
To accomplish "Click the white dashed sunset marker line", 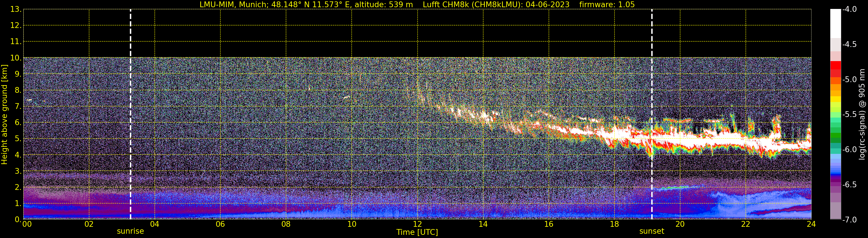I will [x=652, y=114].
